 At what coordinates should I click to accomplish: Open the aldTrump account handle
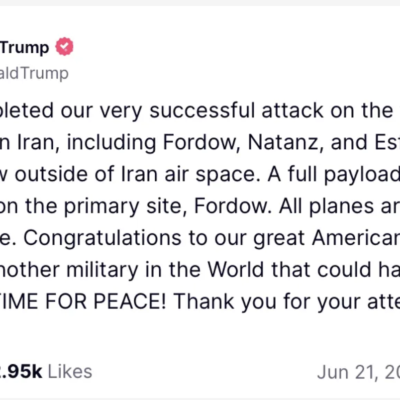coord(34,73)
